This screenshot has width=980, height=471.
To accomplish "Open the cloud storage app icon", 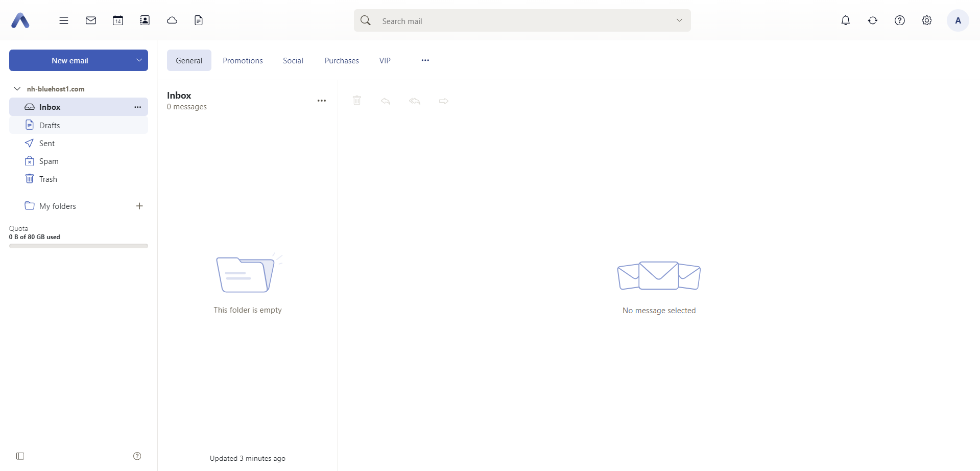I will (x=172, y=20).
